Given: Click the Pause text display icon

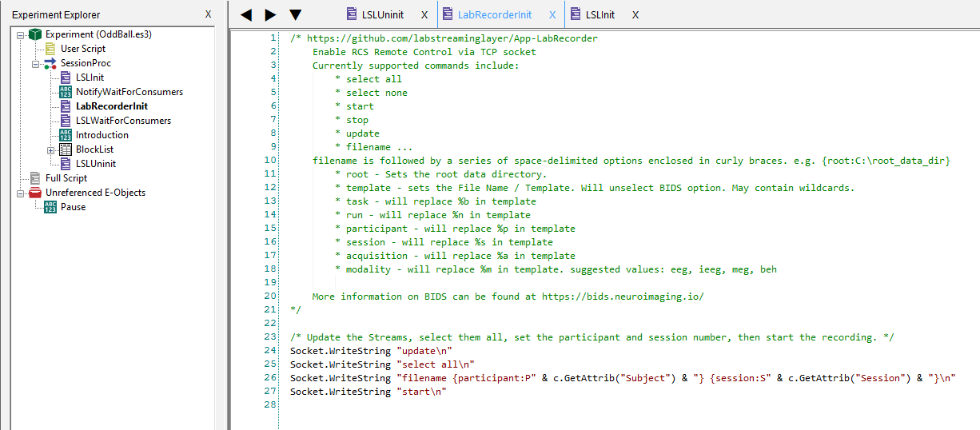Looking at the screenshot, I should (50, 207).
